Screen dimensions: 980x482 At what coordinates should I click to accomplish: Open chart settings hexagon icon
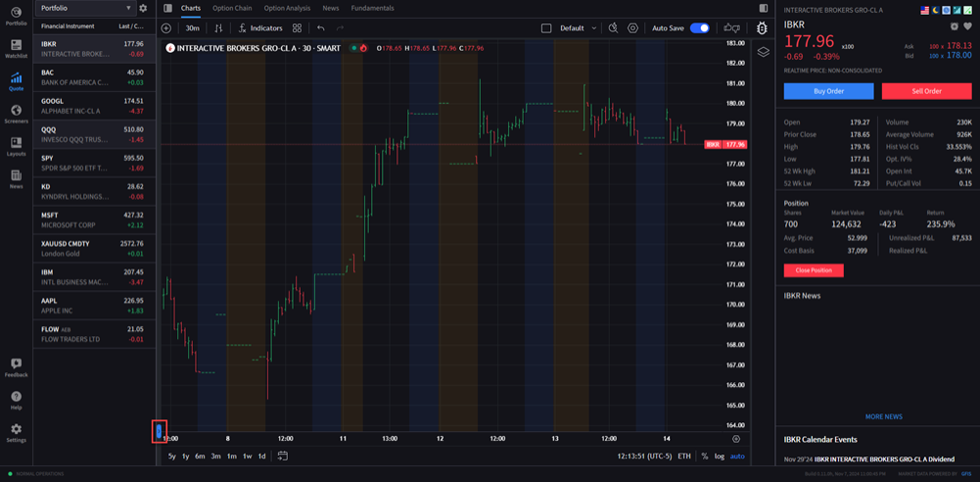click(632, 28)
